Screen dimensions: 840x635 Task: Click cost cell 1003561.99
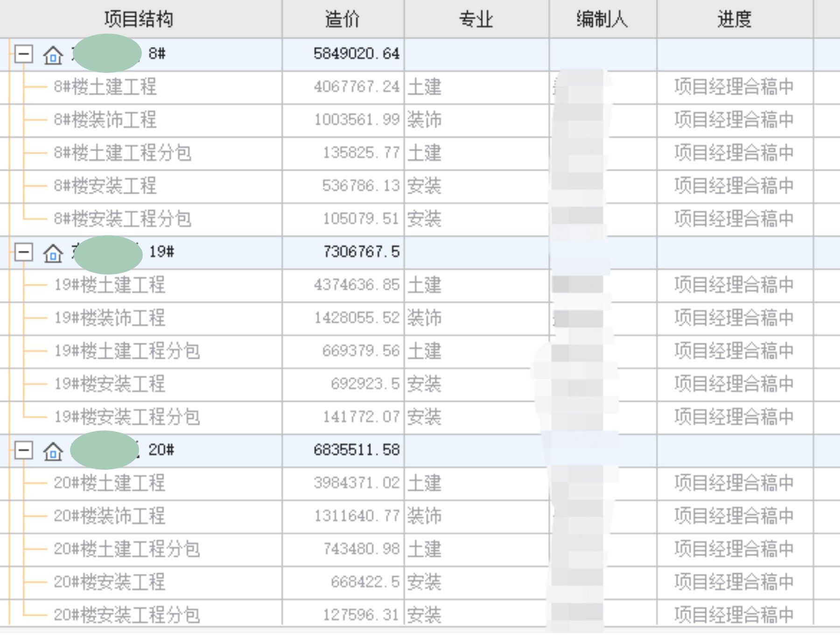coord(357,120)
